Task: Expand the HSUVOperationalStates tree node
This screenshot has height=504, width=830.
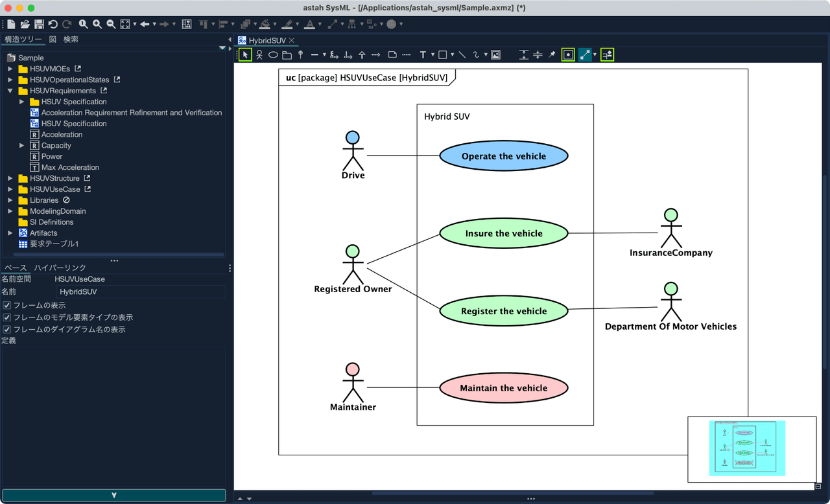Action: point(10,80)
